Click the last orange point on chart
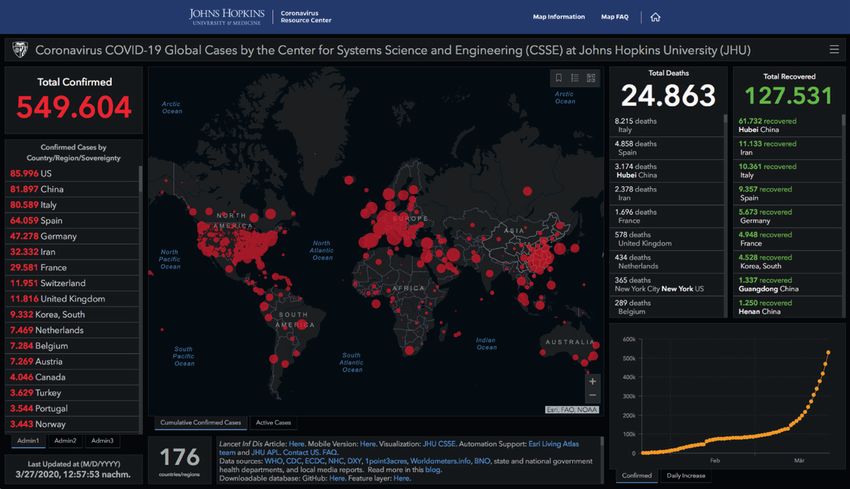850x489 pixels. pyautogui.click(x=828, y=352)
